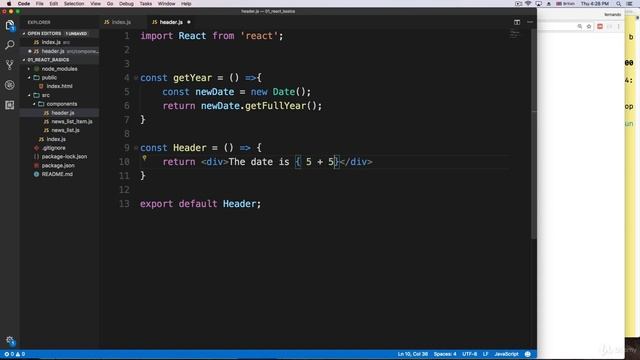The image size is (640, 360).
Task: Click the lightbulb code action icon
Action: point(144,158)
